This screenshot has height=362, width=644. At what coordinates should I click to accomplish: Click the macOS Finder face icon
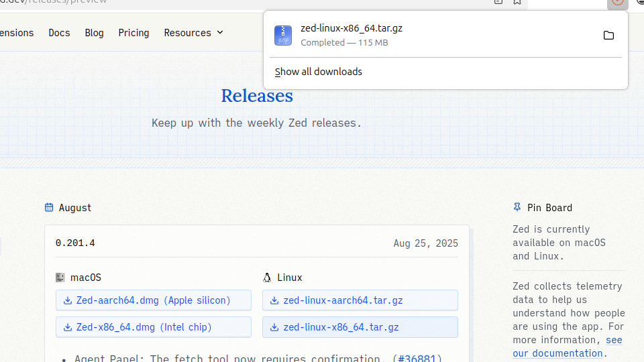(x=60, y=278)
